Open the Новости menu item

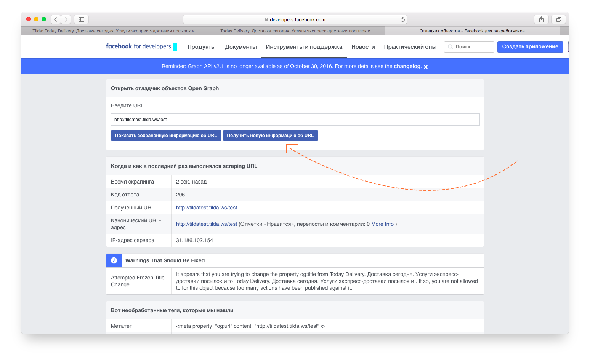pos(363,47)
